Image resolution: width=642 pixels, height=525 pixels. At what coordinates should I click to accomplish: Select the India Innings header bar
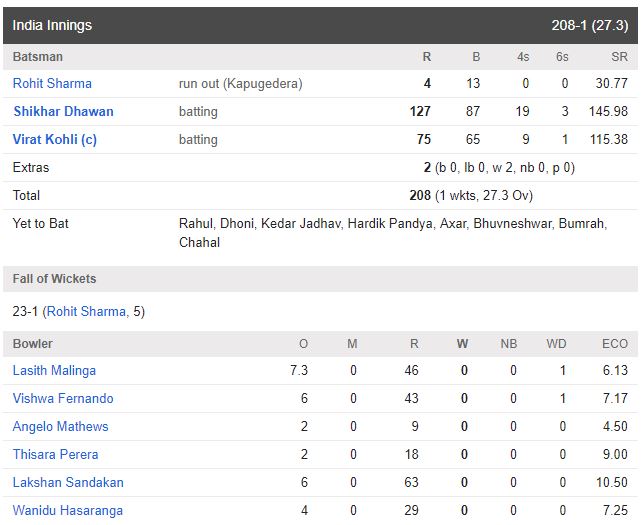coord(320,25)
